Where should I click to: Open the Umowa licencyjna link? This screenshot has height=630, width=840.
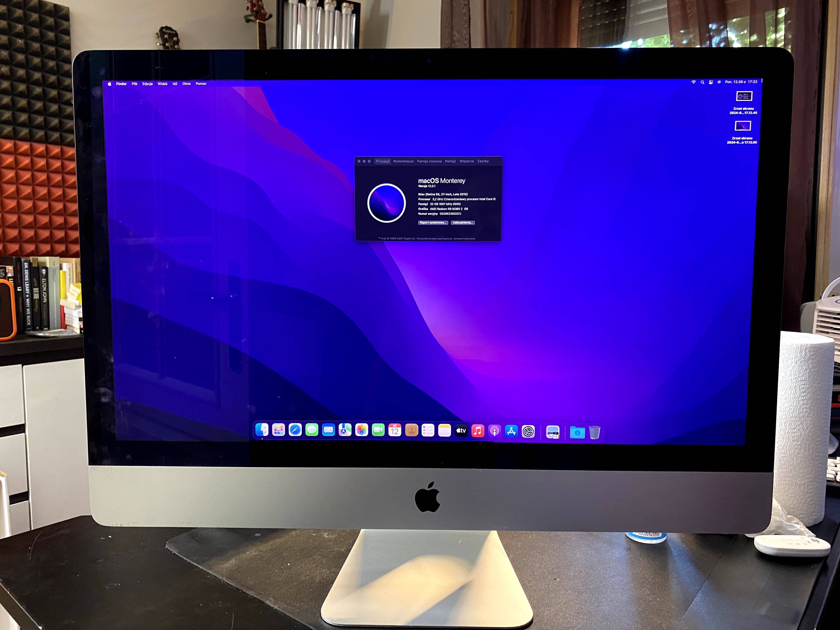point(464,239)
